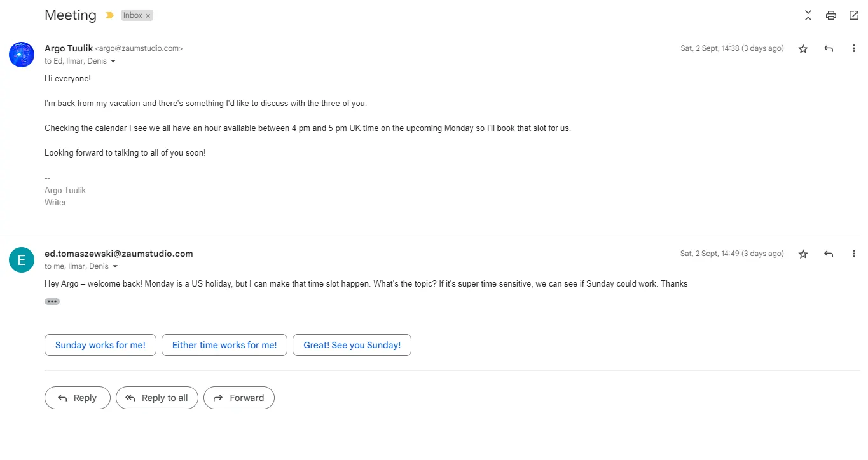This screenshot has width=868, height=460.
Task: Star Argo Tuulik's message
Action: [x=803, y=49]
